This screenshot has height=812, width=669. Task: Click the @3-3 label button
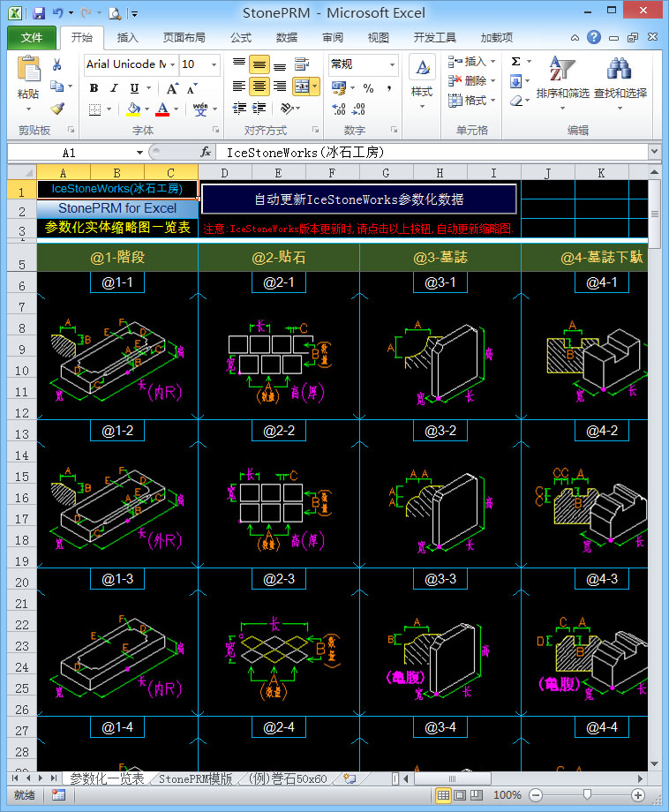(x=440, y=579)
